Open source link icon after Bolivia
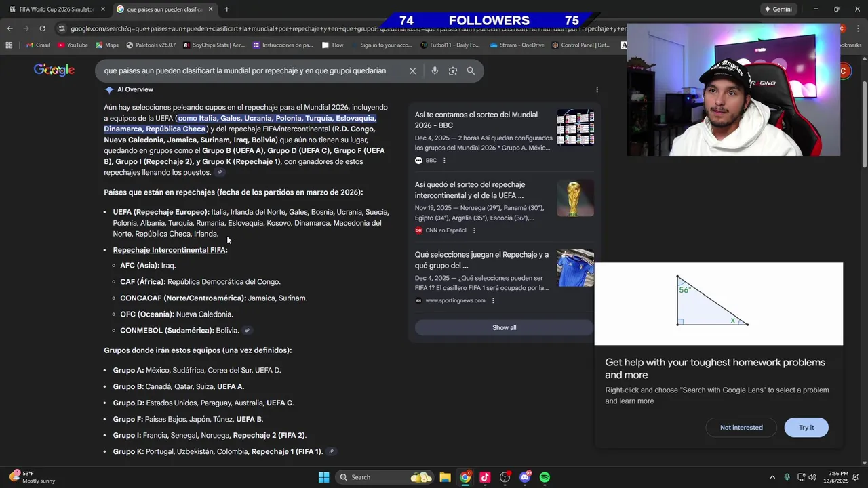The width and height of the screenshot is (868, 488). coord(248,331)
